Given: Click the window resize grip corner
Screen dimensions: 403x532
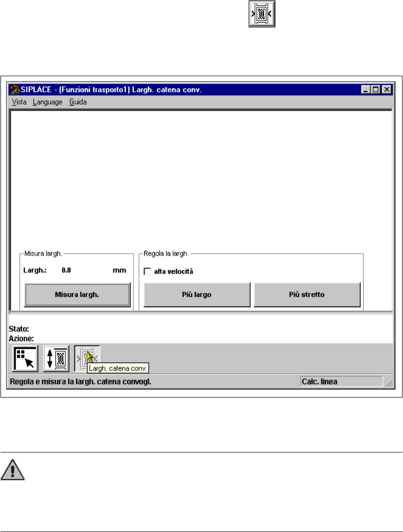Looking at the screenshot, I should pyautogui.click(x=389, y=383).
